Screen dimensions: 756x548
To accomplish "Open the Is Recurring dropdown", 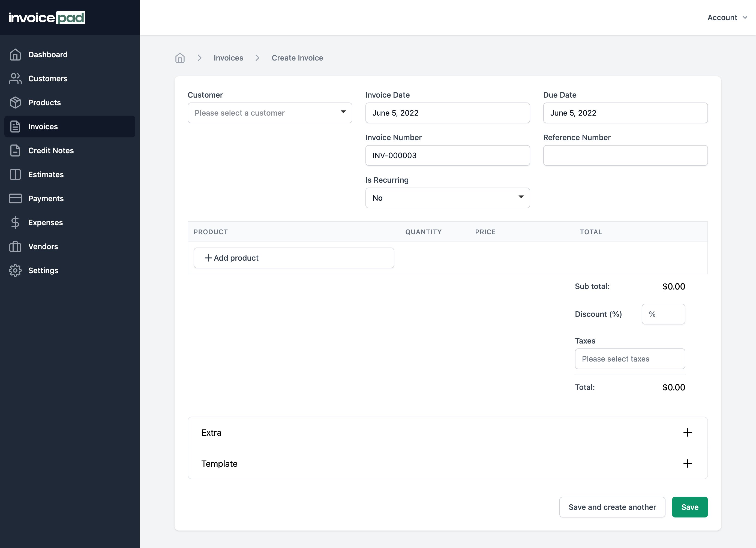I will point(447,198).
